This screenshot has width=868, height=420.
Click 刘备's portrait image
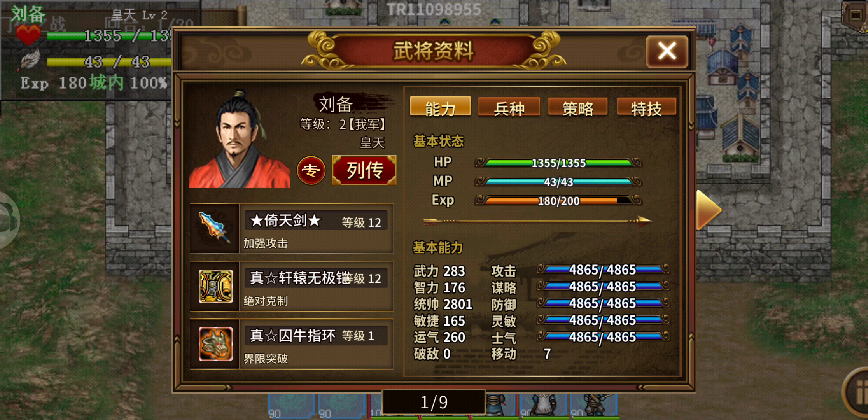coord(239,139)
